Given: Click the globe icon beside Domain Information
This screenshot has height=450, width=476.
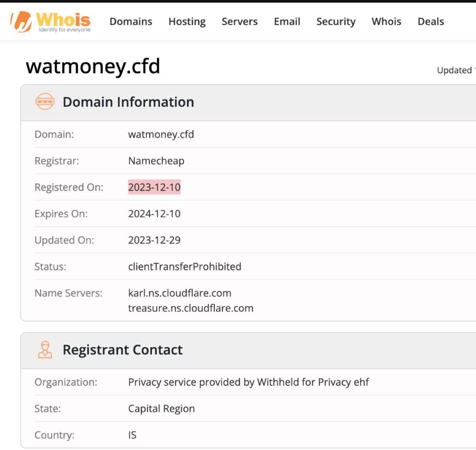Looking at the screenshot, I should coord(45,102).
